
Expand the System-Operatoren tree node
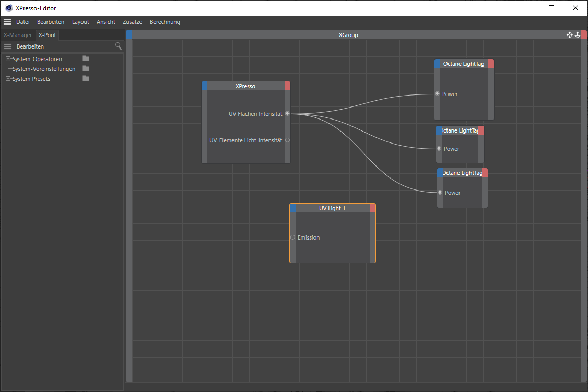pos(8,59)
